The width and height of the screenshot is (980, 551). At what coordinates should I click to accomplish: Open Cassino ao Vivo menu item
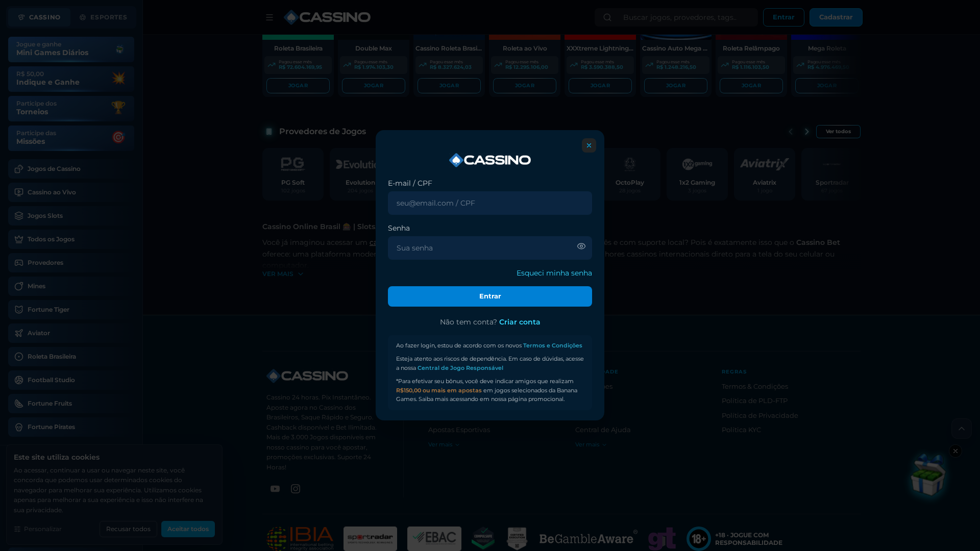point(71,192)
